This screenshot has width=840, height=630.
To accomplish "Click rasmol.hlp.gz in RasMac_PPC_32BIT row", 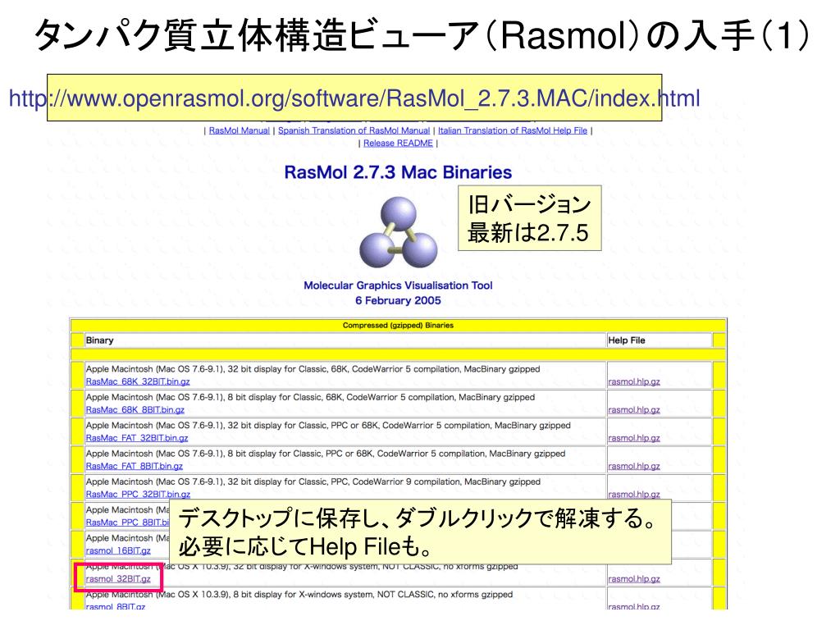I will [x=634, y=494].
